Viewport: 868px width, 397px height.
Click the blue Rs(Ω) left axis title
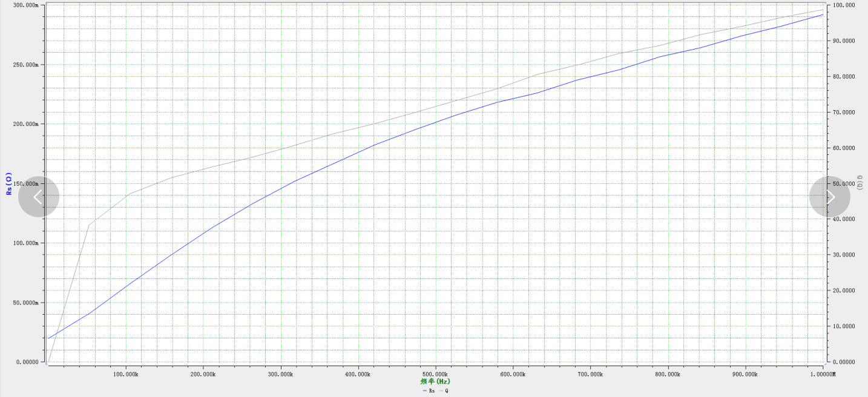coord(8,183)
